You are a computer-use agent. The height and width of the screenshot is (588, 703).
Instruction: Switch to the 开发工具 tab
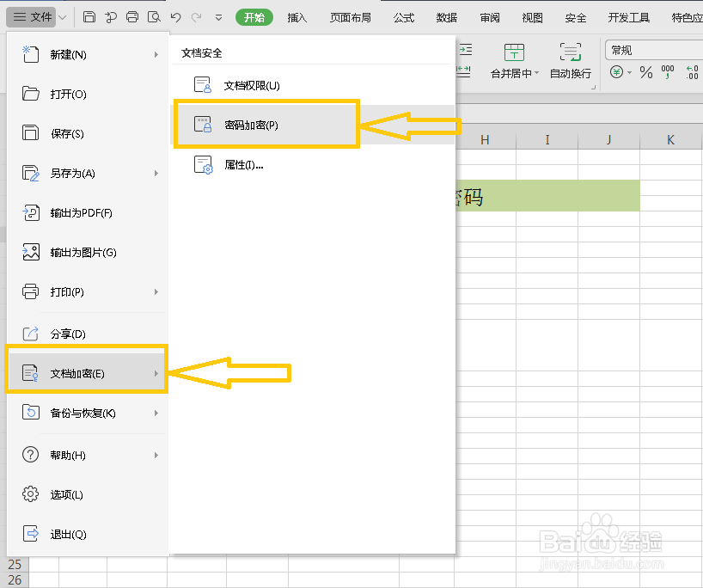click(x=628, y=17)
